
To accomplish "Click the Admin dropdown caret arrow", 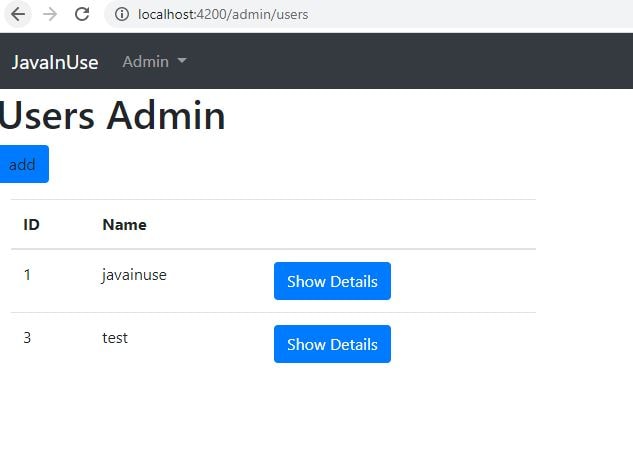I will [x=182, y=61].
